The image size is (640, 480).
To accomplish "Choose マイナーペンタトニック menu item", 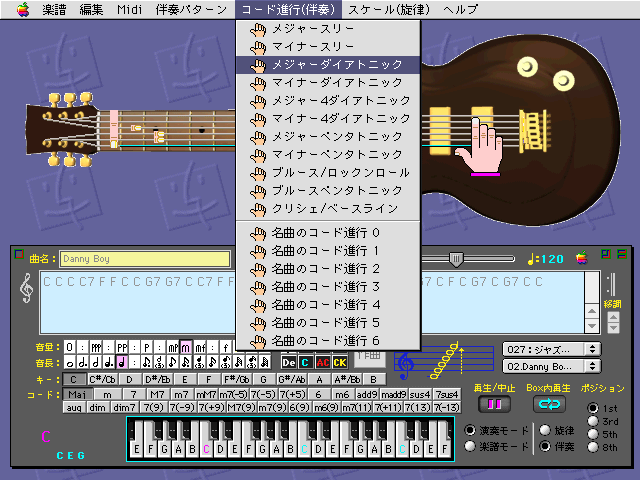I will coord(328,154).
